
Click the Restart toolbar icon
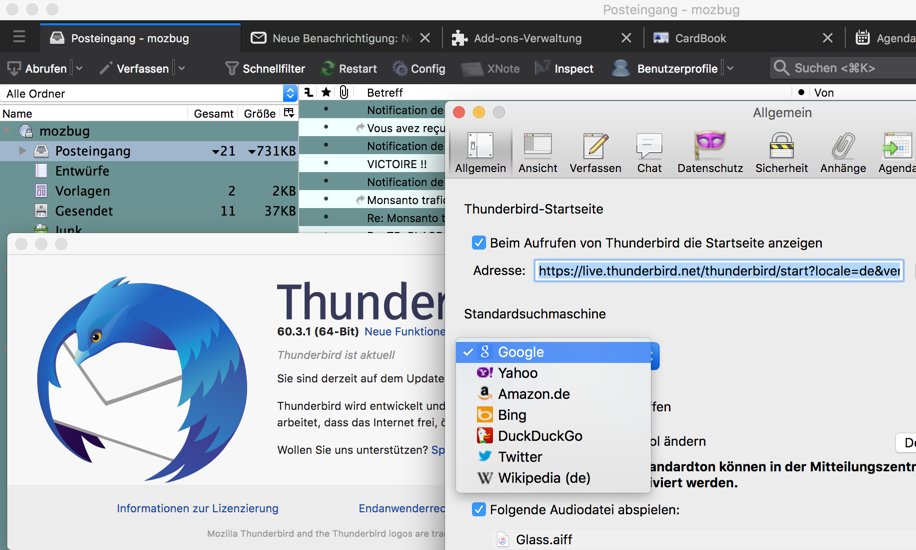tap(349, 68)
